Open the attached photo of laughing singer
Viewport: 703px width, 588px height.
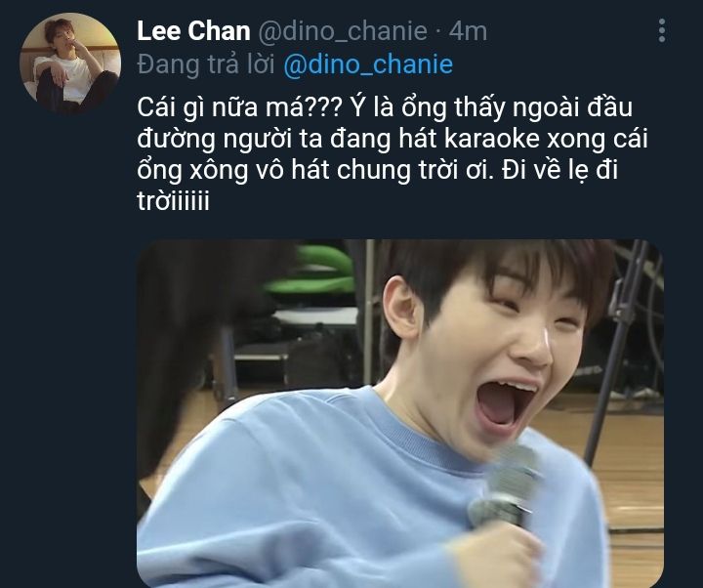click(x=400, y=413)
